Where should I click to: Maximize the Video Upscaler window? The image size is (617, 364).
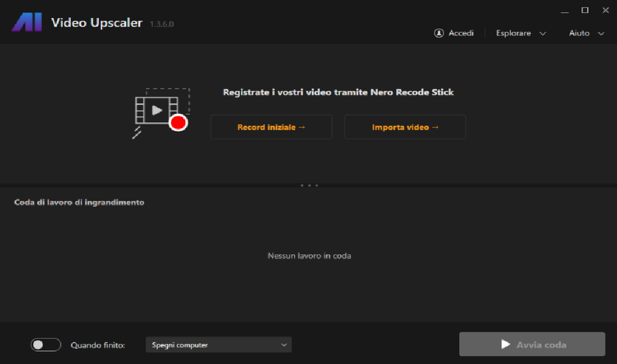click(585, 10)
